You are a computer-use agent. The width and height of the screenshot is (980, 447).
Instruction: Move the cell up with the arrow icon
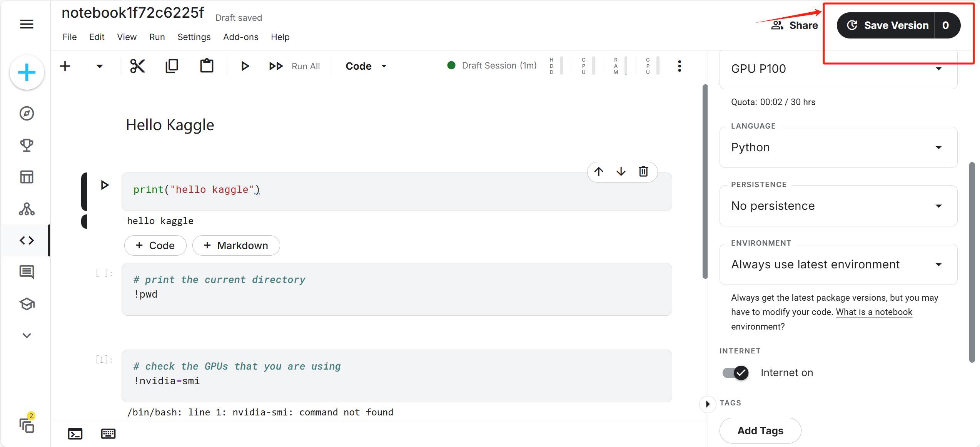click(x=599, y=171)
